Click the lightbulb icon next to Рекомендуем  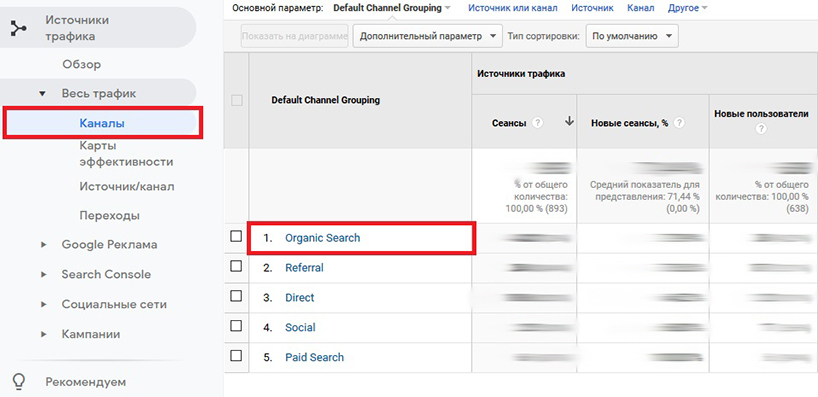click(x=19, y=381)
